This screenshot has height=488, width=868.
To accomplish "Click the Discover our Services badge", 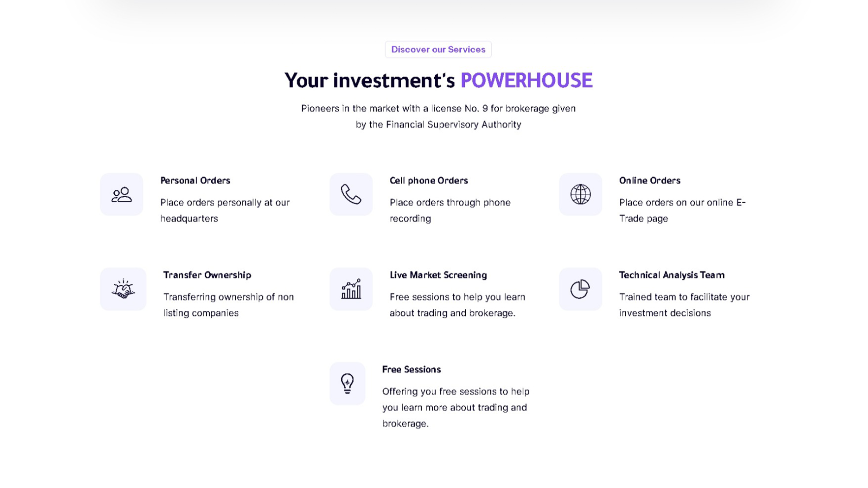I will 438,49.
